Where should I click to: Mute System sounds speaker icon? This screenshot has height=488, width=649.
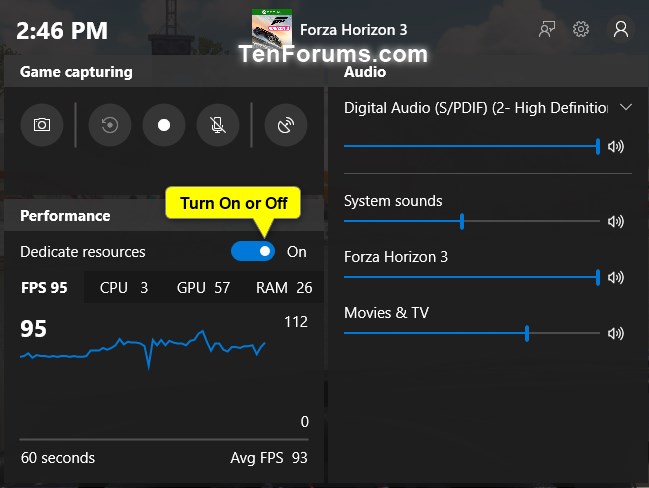tap(616, 221)
